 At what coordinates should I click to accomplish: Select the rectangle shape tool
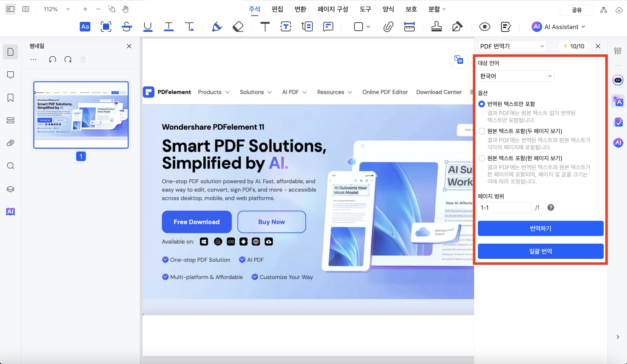[358, 27]
